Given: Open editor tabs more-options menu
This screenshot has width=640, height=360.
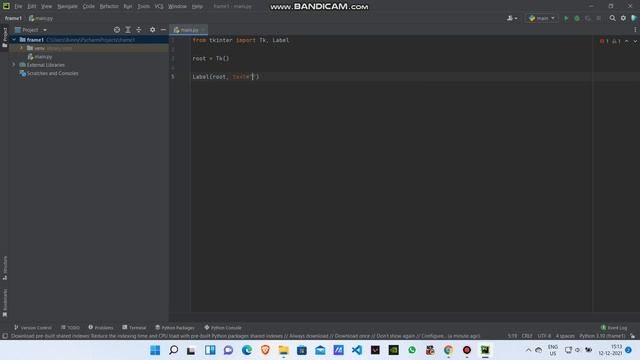Looking at the screenshot, I should 635,30.
